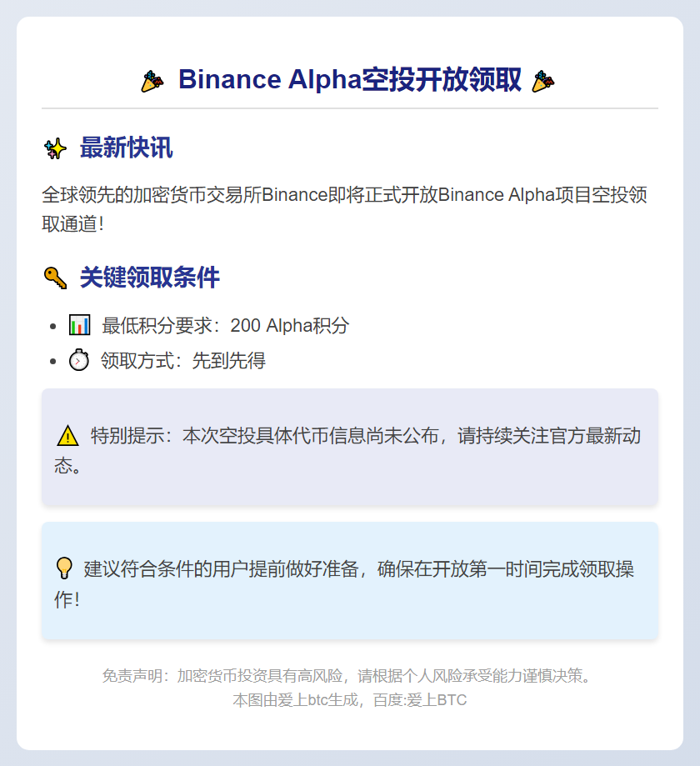Click the bullet dot before 领取方式
The height and width of the screenshot is (766, 700).
coord(53,362)
